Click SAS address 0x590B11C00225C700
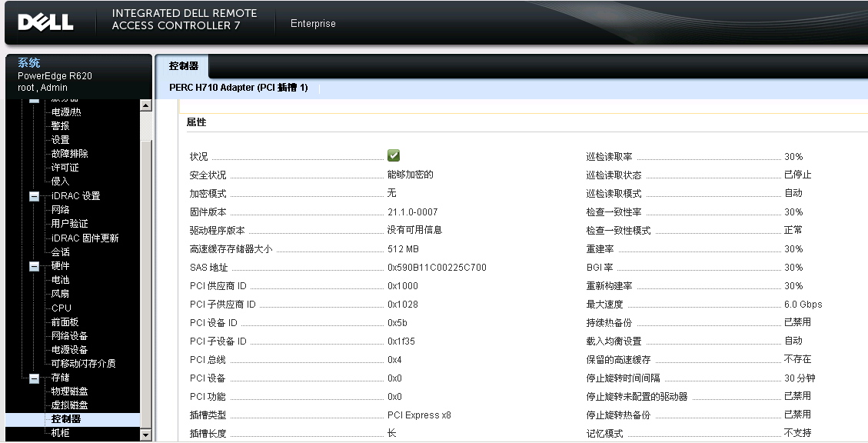Screen dimensions: 868x443 (437, 268)
